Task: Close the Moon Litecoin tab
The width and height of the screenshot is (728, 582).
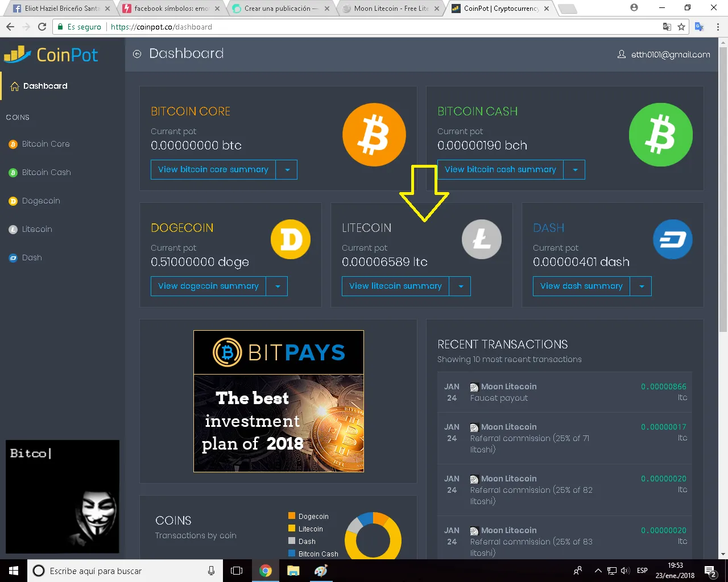Action: point(437,9)
